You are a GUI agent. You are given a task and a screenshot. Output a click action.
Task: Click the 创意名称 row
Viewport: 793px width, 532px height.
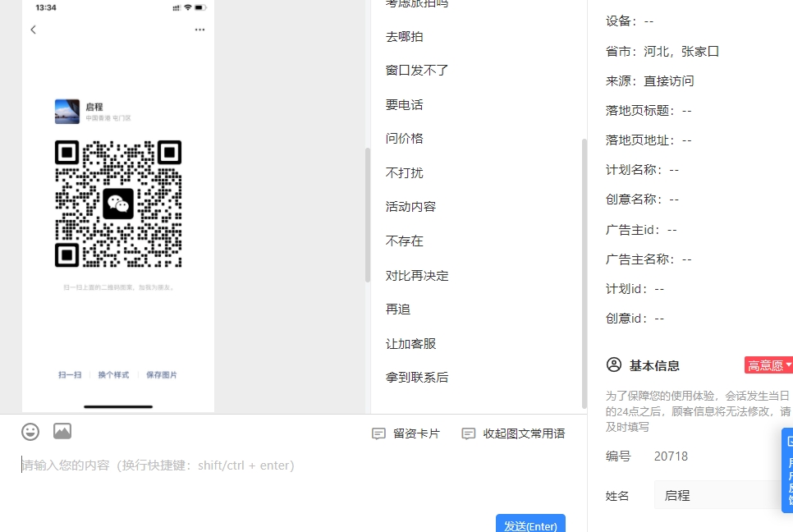click(x=642, y=199)
